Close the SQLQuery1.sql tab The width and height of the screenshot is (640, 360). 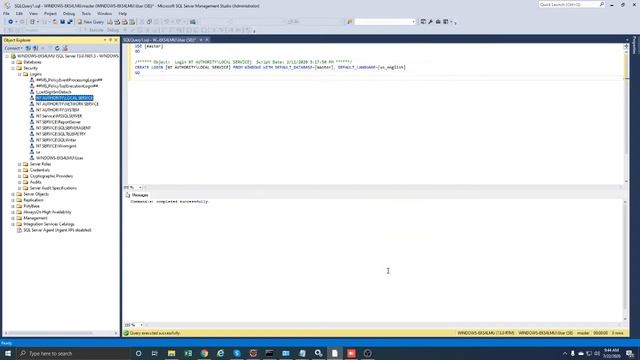pyautogui.click(x=207, y=40)
